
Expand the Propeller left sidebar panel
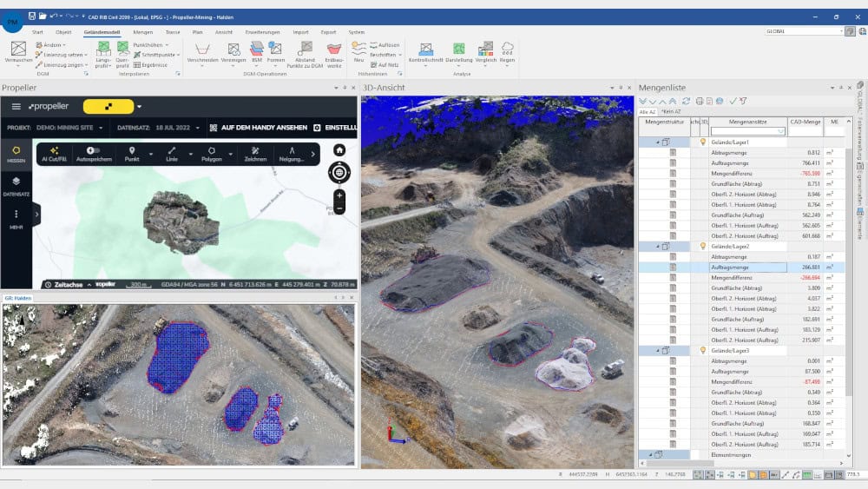(36, 215)
